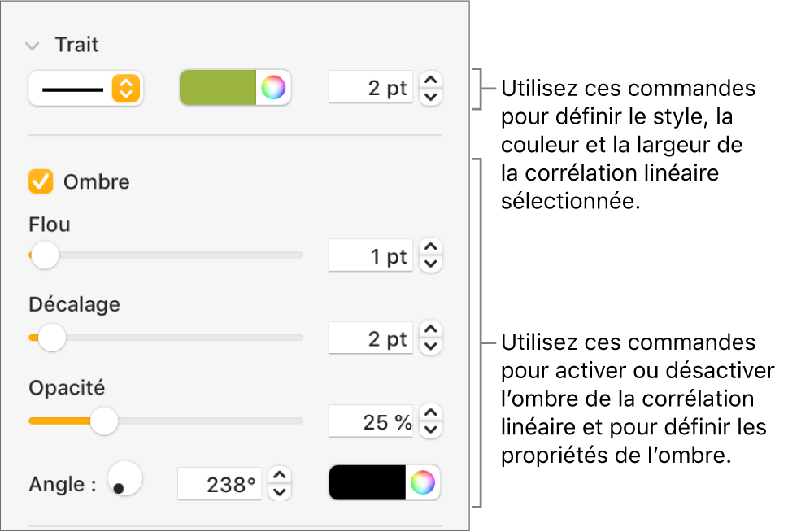Open the stroke color wheel picker

coord(273,88)
